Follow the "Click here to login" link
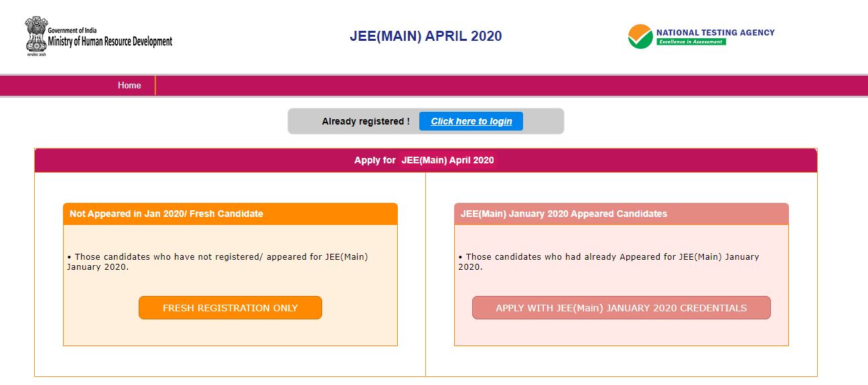 471,121
